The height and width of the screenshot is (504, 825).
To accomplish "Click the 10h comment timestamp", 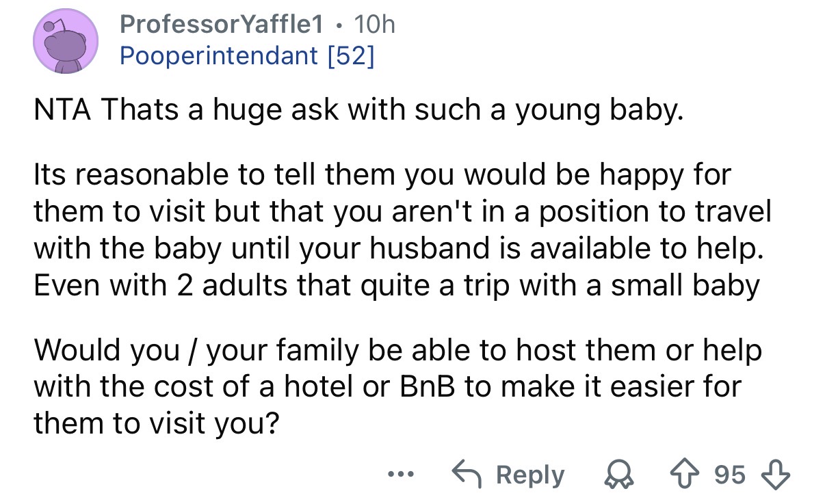I will pyautogui.click(x=376, y=25).
